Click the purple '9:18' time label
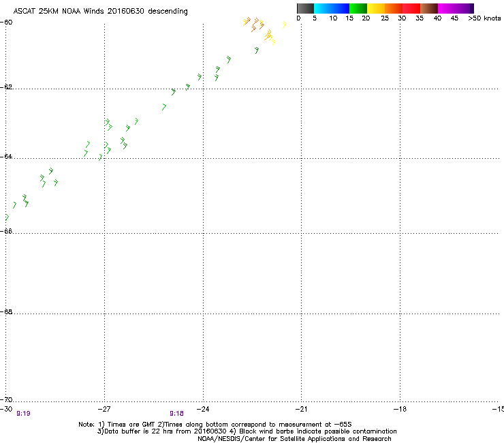The width and height of the screenshot is (504, 443). click(x=176, y=414)
